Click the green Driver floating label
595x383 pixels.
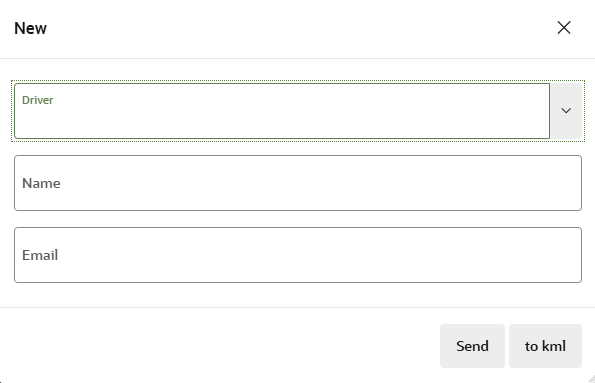coord(38,100)
